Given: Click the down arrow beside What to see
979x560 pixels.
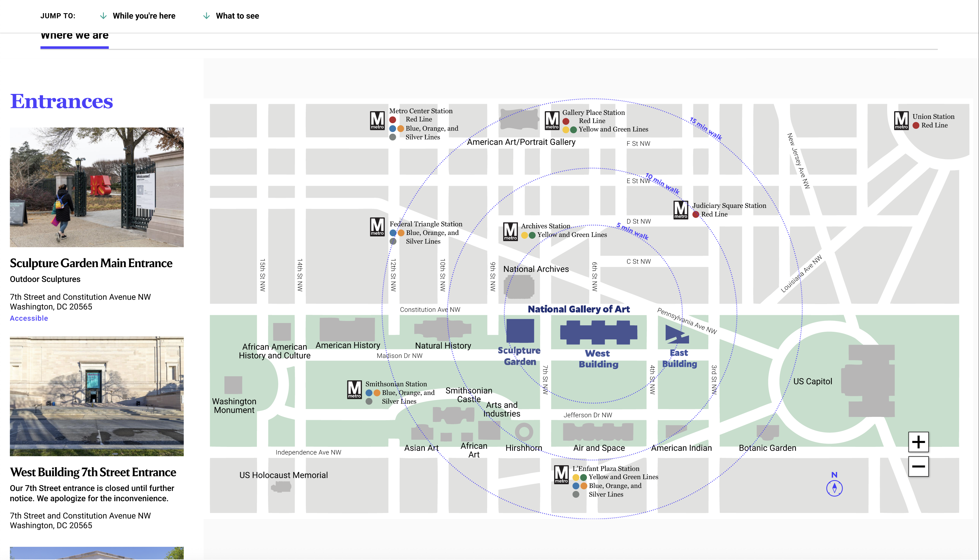Looking at the screenshot, I should 207,16.
